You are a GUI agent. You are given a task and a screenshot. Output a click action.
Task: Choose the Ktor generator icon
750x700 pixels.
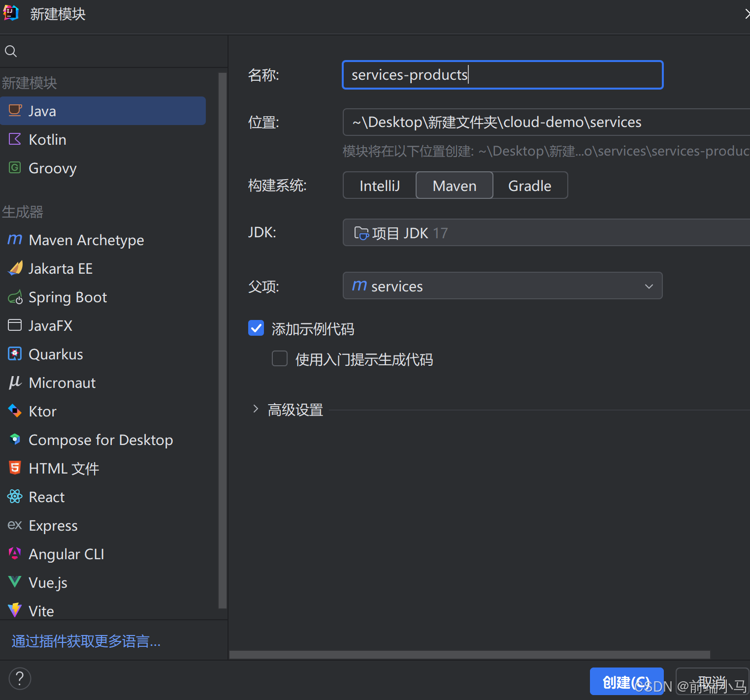(x=15, y=411)
